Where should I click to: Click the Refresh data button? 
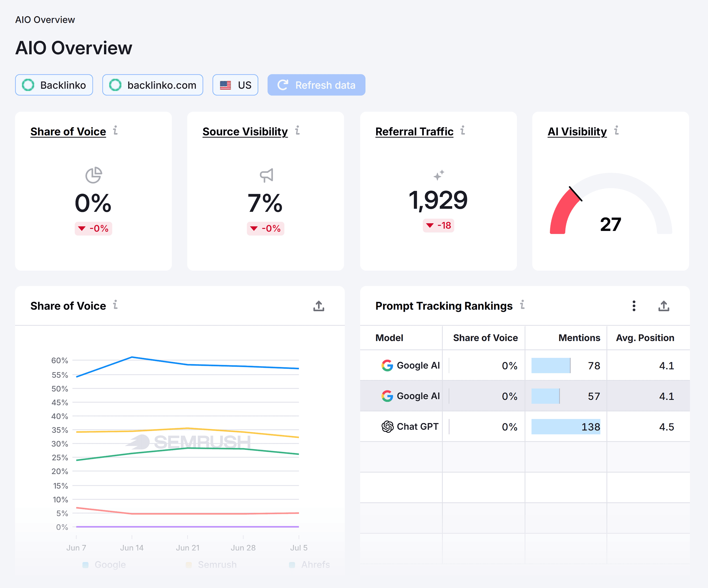316,85
